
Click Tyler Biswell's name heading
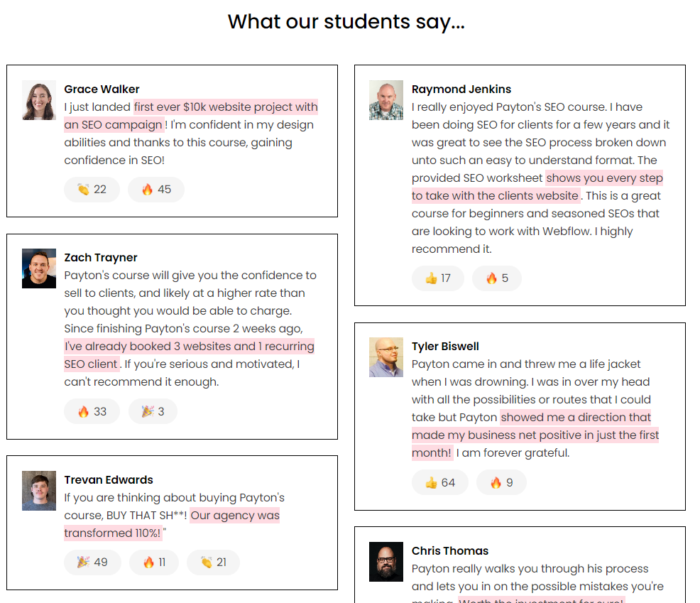click(x=445, y=346)
